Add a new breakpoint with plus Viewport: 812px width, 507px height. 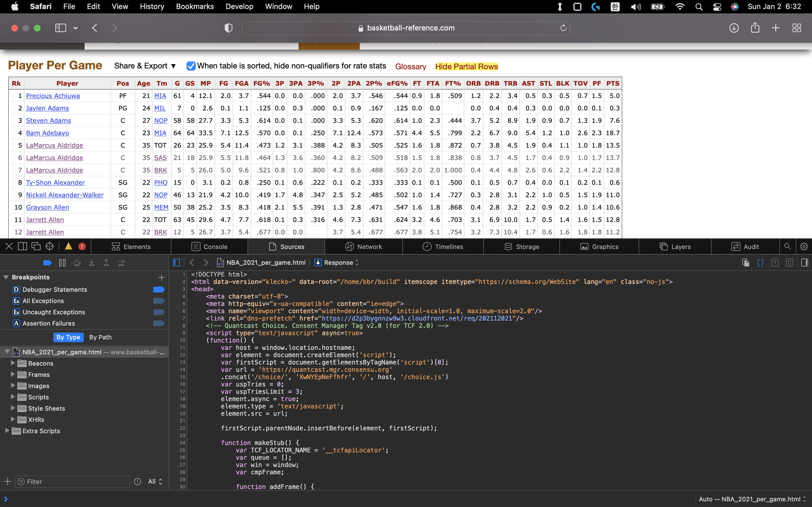pos(161,277)
